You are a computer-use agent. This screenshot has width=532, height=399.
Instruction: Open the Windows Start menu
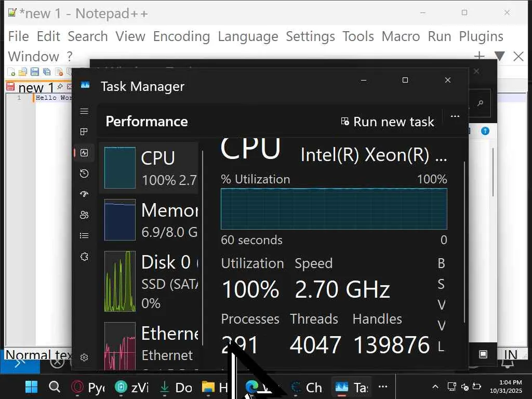point(32,387)
